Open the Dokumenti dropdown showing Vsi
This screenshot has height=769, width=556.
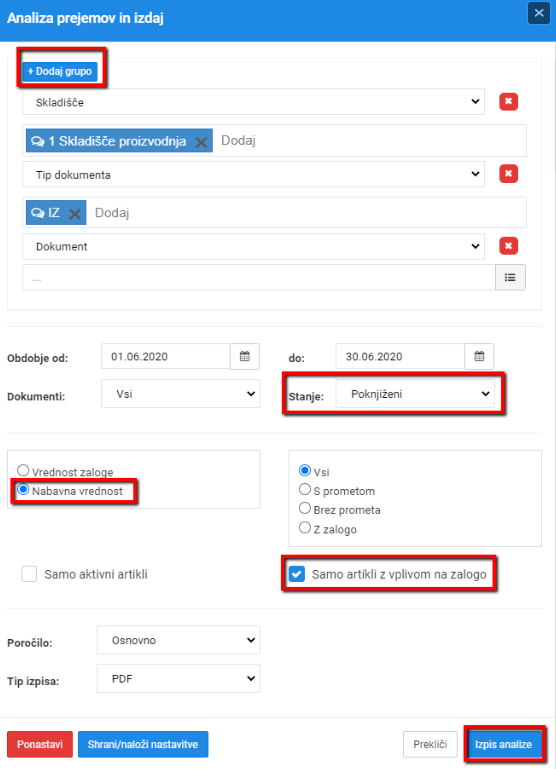(x=180, y=394)
